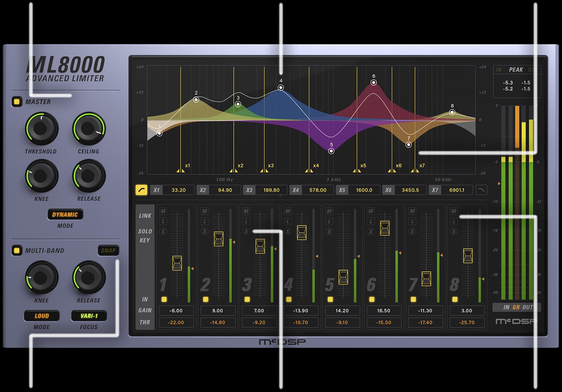The width and height of the screenshot is (562, 392).
Task: Click the GR label in meter selector
Action: [x=516, y=307]
